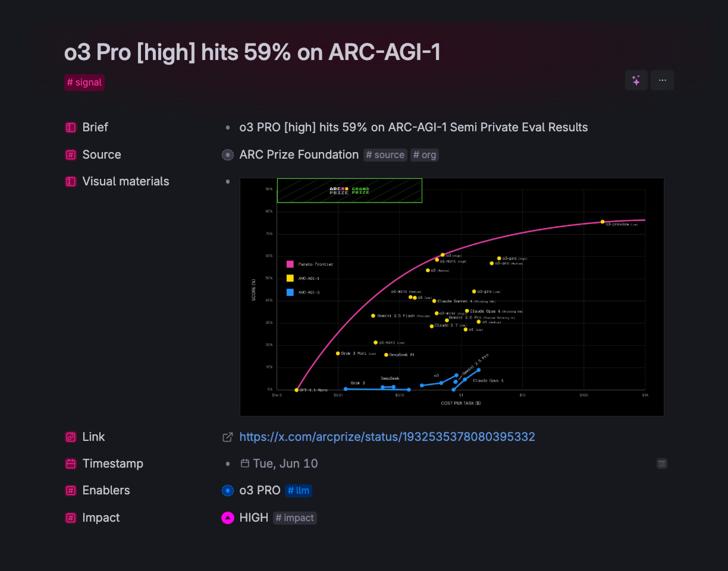Image resolution: width=728 pixels, height=571 pixels.
Task: Click the #signal tag under title
Action: 84,83
